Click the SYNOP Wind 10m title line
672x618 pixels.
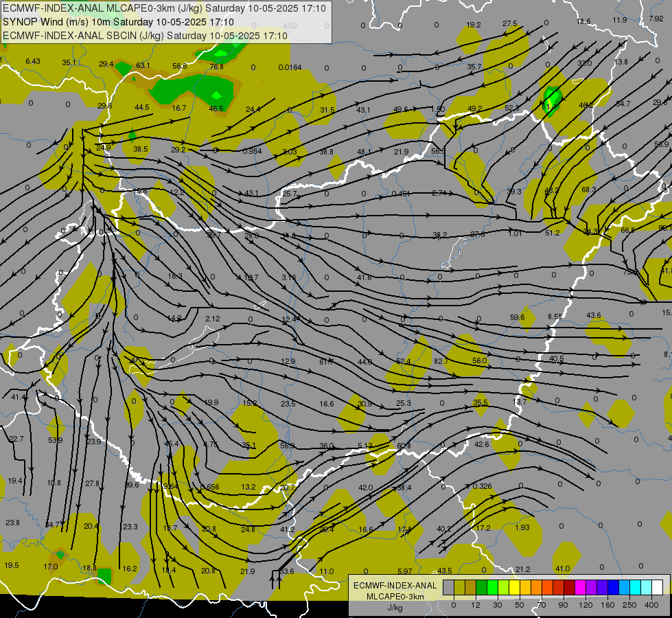(x=118, y=22)
